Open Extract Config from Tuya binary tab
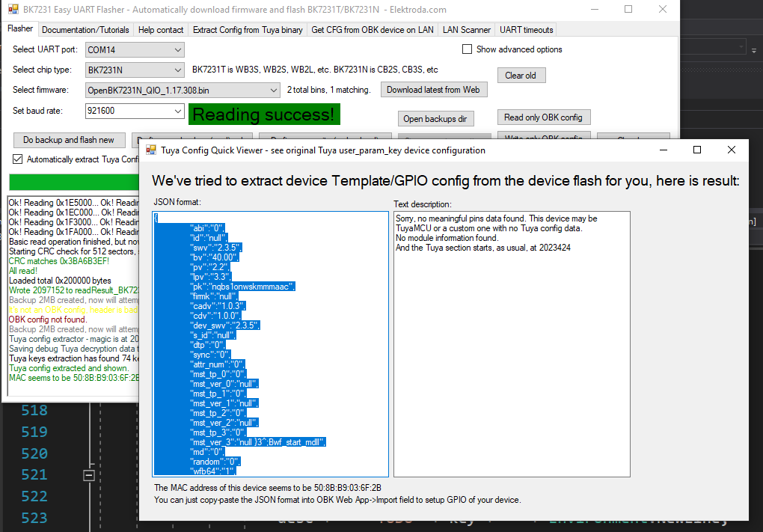Screen dimensions: 763x532 pyautogui.click(x=248, y=30)
